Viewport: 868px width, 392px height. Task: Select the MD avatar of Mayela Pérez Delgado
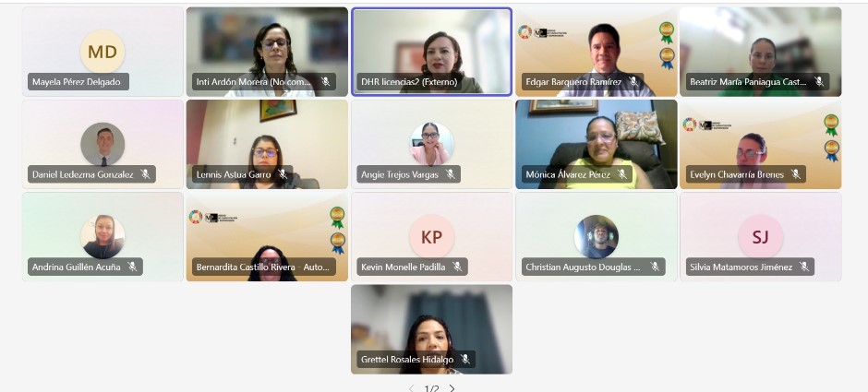[x=102, y=52]
